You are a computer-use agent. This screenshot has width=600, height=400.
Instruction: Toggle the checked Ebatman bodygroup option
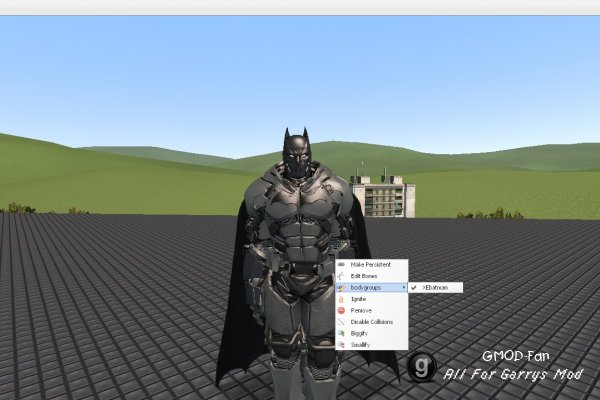[435, 287]
